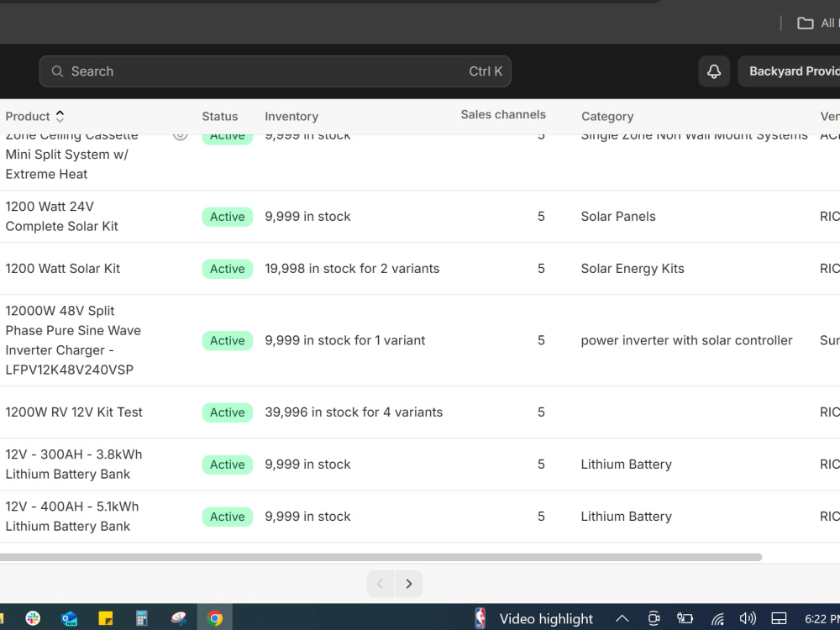Viewport: 840px width, 630px height.
Task: Click the Status column header
Action: (x=219, y=116)
